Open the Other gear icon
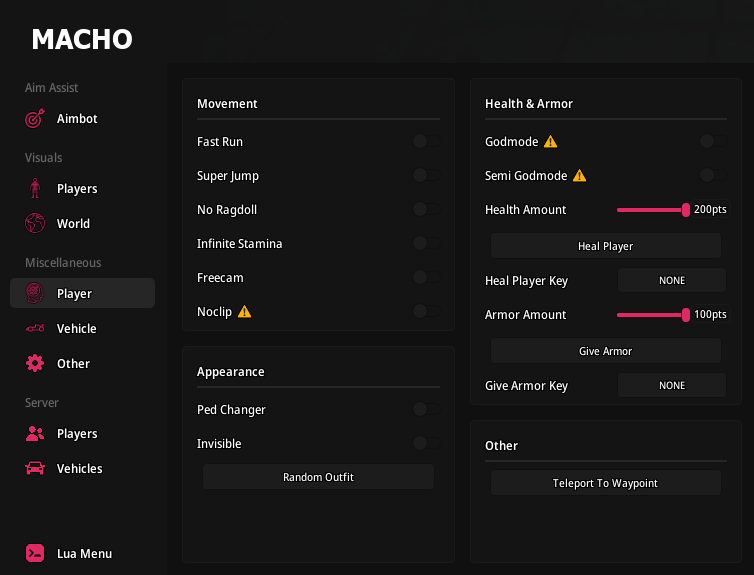Screen dimensions: 754x575 35,364
